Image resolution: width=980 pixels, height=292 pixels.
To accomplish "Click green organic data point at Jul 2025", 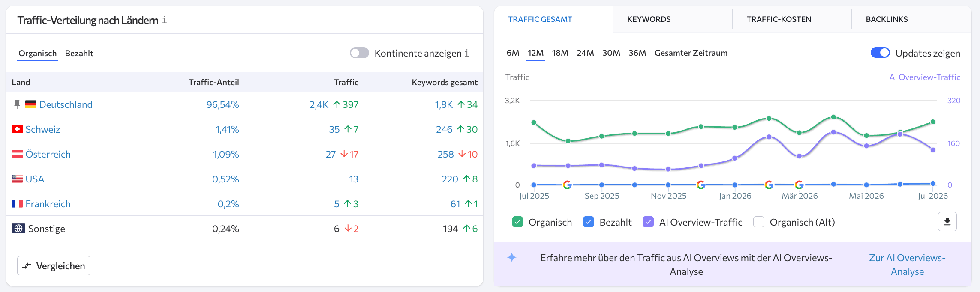I will (x=534, y=122).
